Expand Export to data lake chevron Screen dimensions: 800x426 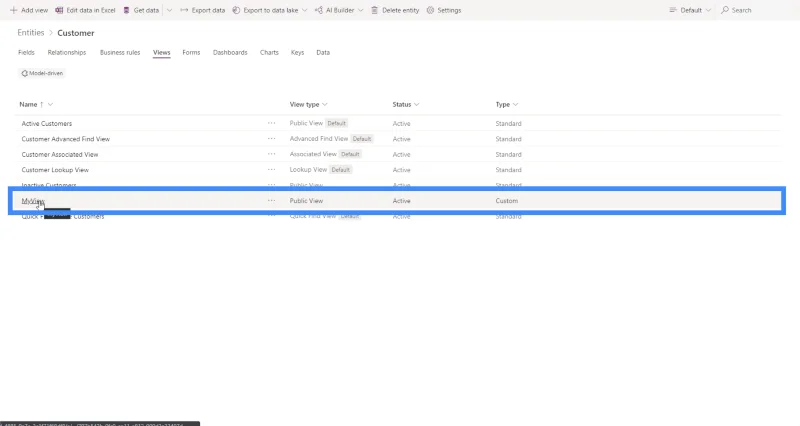pos(305,10)
